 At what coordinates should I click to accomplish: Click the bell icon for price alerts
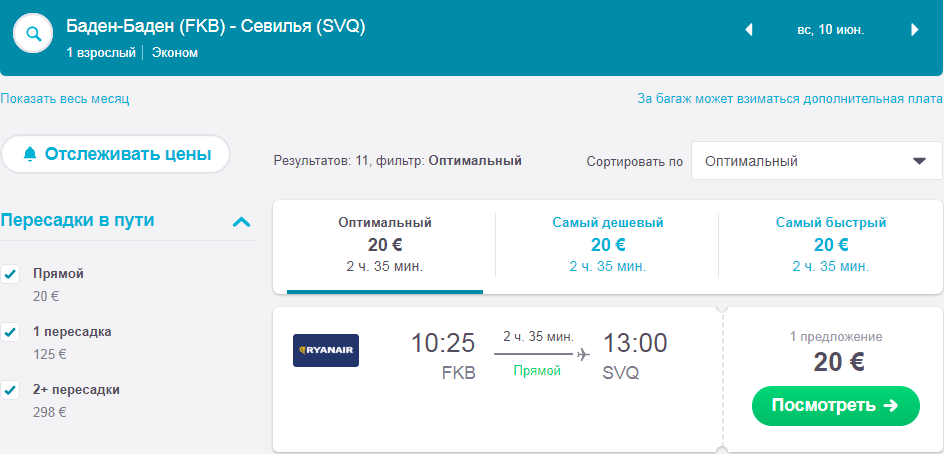click(30, 154)
